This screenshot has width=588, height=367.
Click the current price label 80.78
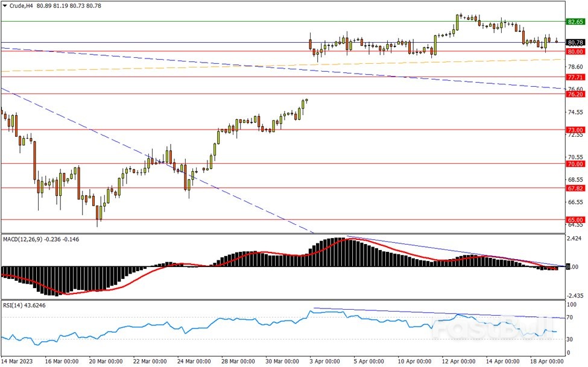575,43
